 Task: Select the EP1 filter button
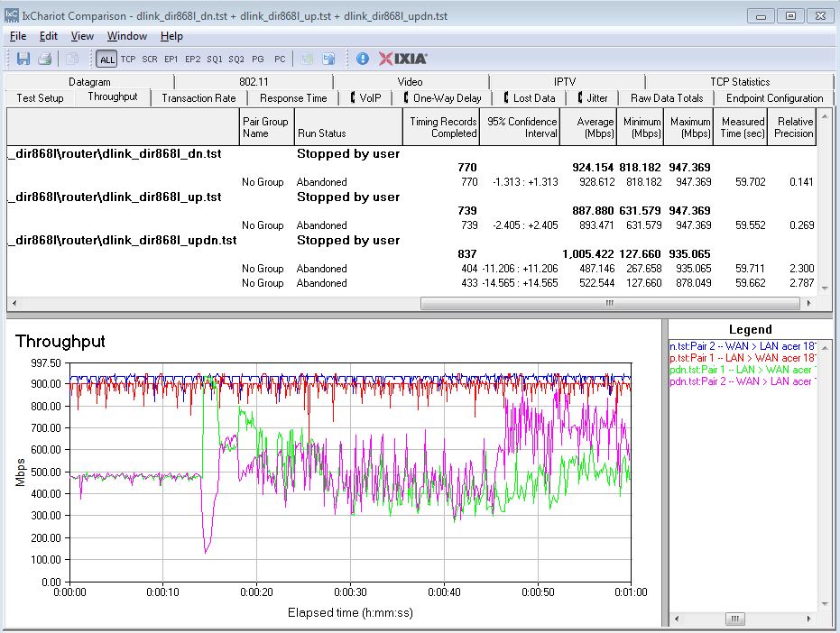pyautogui.click(x=171, y=60)
